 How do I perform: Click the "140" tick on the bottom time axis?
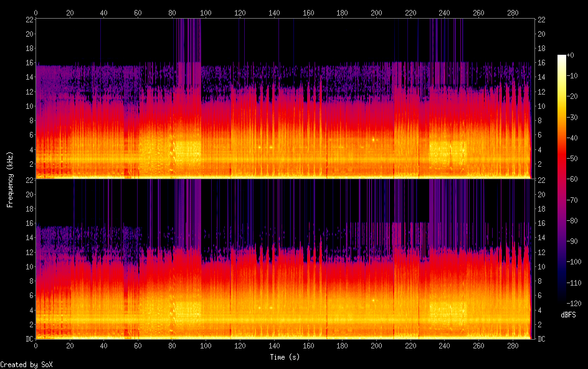pos(274,346)
